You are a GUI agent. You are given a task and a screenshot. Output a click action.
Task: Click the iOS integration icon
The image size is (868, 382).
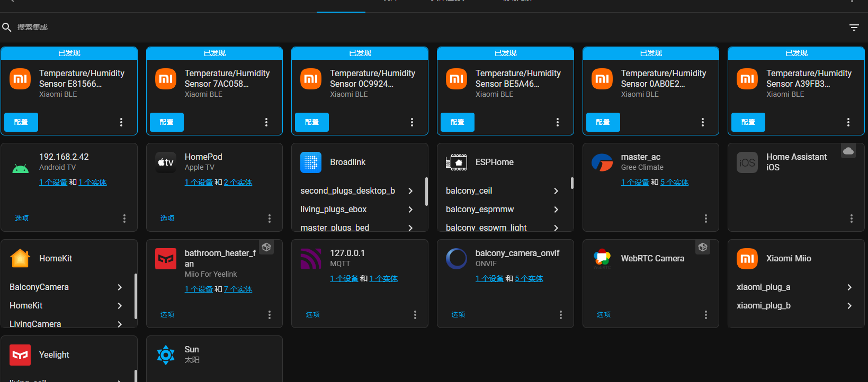click(747, 162)
